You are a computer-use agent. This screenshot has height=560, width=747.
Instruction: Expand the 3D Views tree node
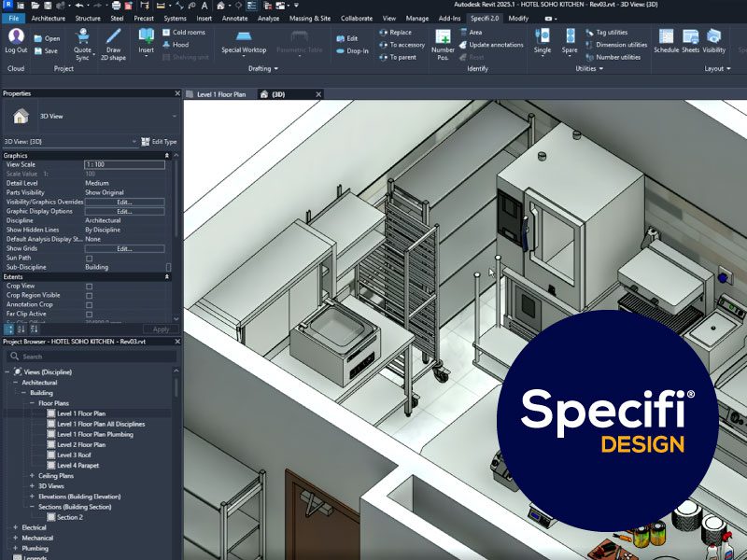point(32,486)
